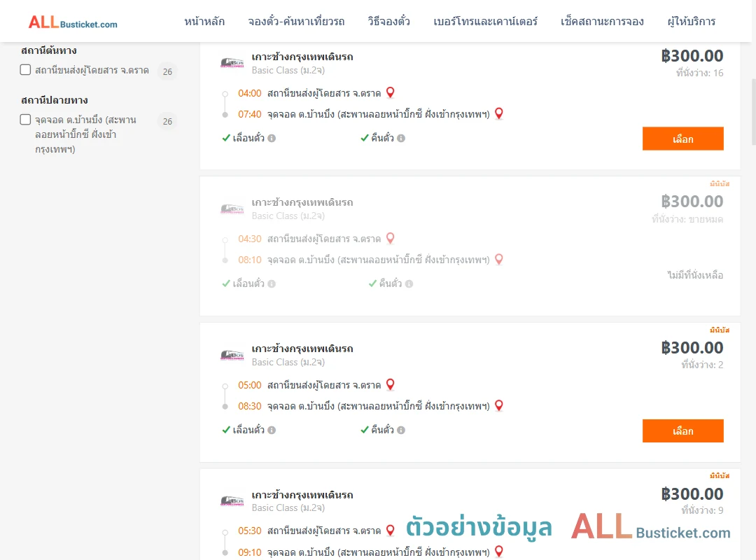Open the ผู้ให้บริการ menu item
Image resolution: width=756 pixels, height=560 pixels.
(x=691, y=22)
